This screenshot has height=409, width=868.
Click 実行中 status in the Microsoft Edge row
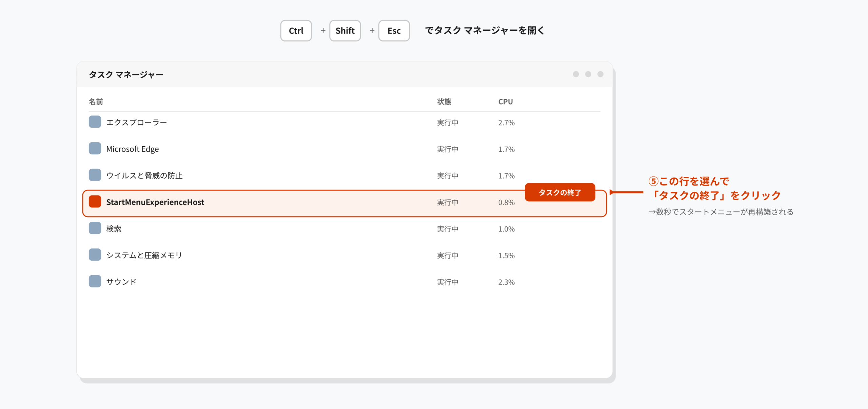pos(448,149)
